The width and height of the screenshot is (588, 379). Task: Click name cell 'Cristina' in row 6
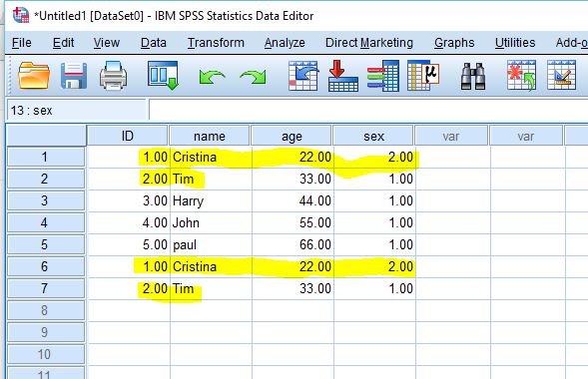(x=211, y=266)
